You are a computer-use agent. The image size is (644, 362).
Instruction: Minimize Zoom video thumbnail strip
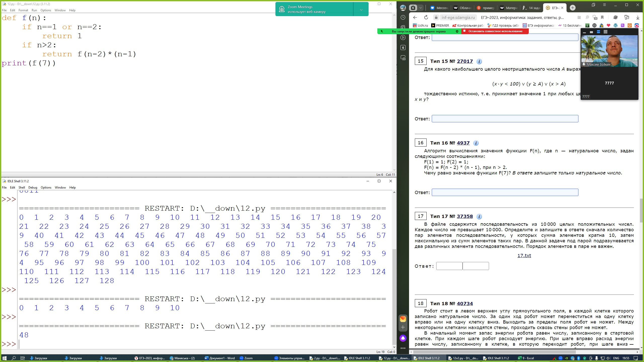pyautogui.click(x=584, y=32)
